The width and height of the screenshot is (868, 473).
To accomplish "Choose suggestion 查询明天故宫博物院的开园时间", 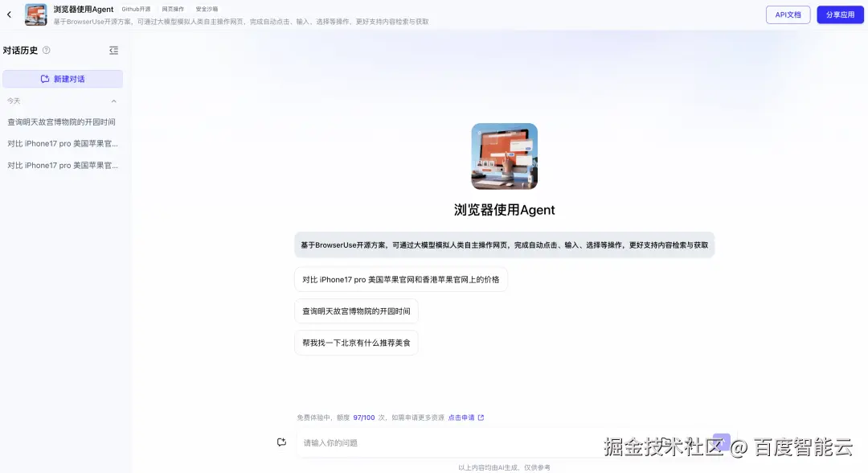I will 356,311.
